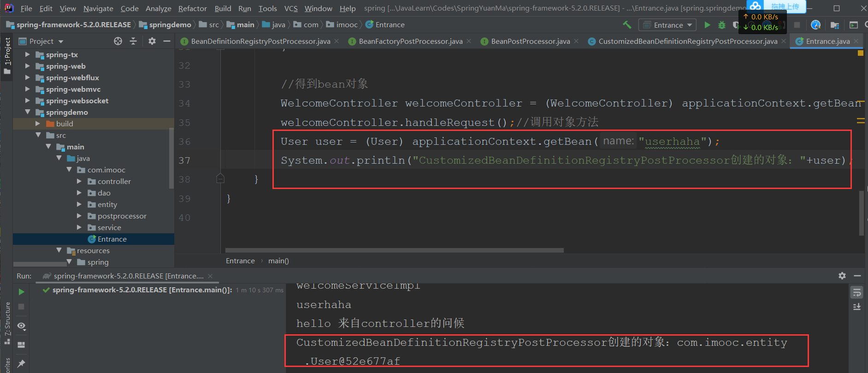Image resolution: width=868 pixels, height=373 pixels.
Task: Collapse the springdemo module
Action: [27, 112]
